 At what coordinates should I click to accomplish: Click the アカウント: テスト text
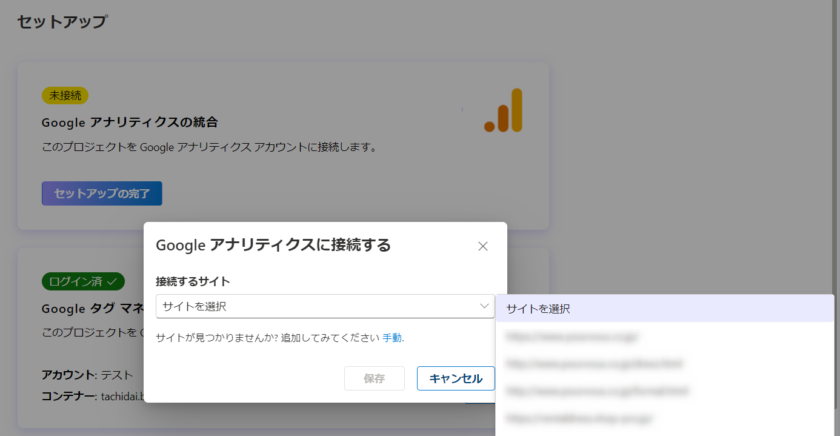pyautogui.click(x=87, y=375)
